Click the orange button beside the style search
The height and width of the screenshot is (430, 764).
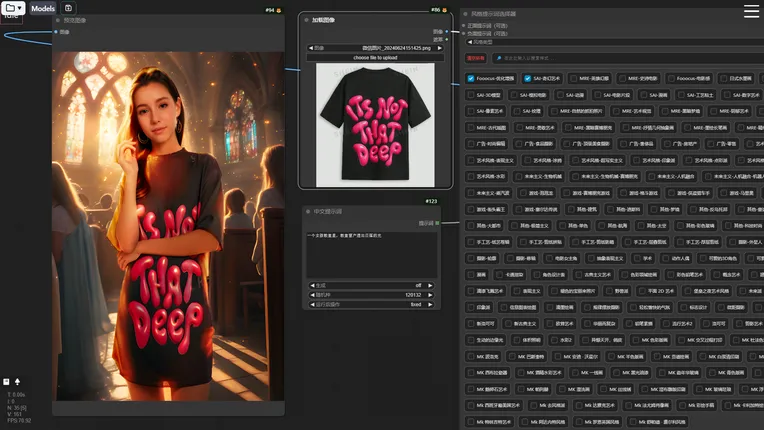pyautogui.click(x=475, y=58)
